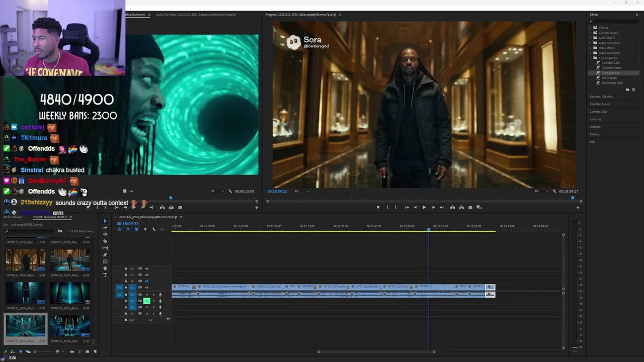Create new custom bin in Effects panel
Screen dimensions: 644x362
pyautogui.click(x=627, y=89)
